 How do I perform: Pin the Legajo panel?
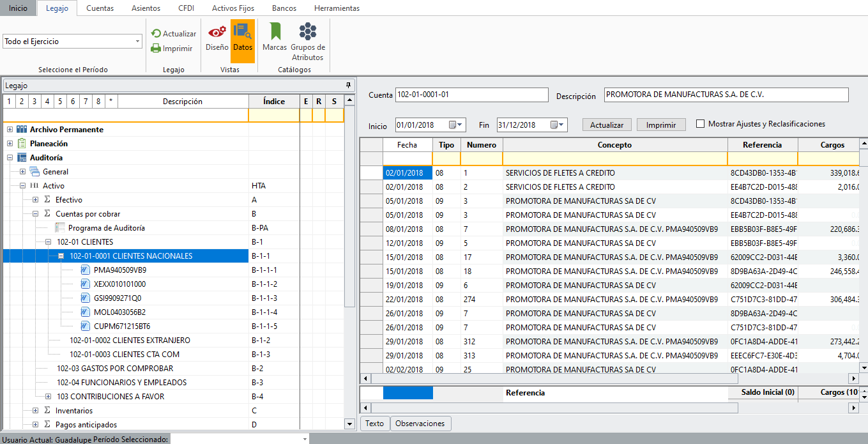pos(348,85)
